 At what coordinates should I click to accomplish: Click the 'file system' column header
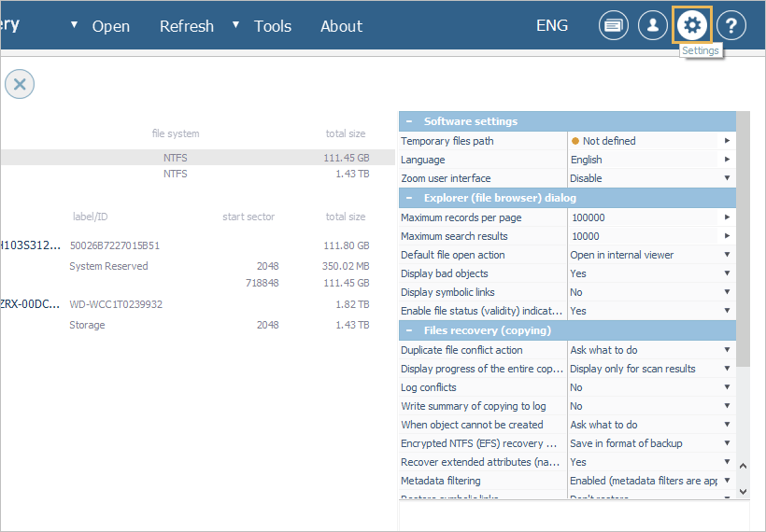pyautogui.click(x=176, y=133)
